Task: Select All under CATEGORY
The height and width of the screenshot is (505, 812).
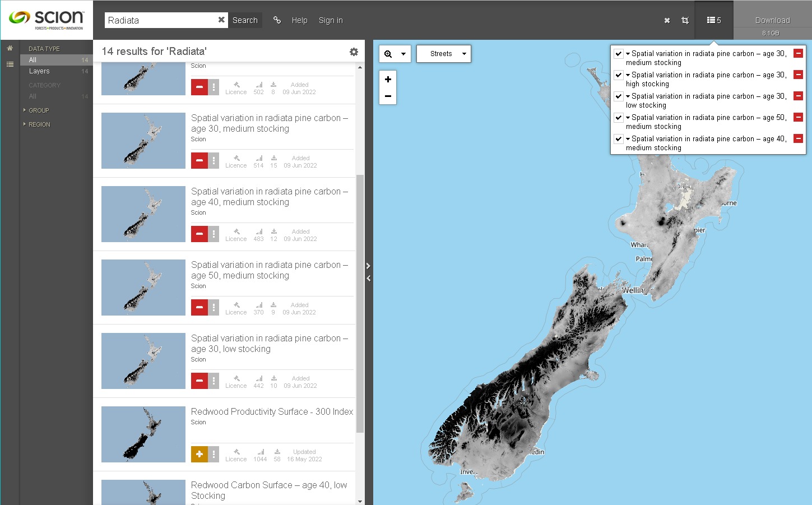Action: pos(56,96)
